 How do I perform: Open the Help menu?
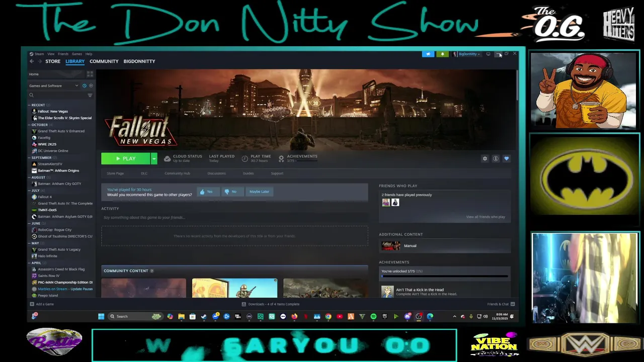[x=89, y=54]
